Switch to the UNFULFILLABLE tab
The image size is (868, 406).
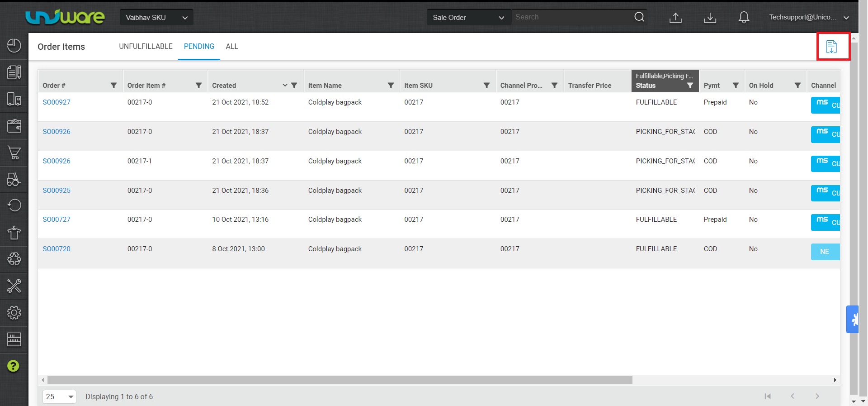[x=146, y=46]
